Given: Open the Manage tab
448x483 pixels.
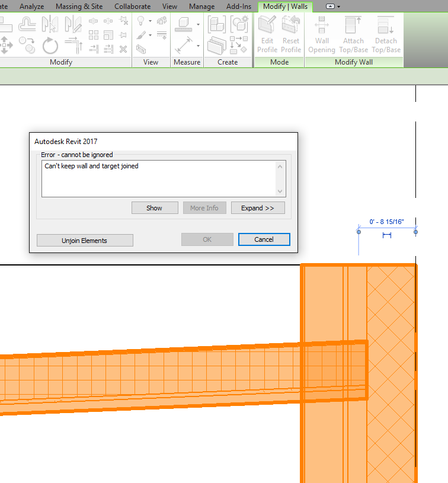Looking at the screenshot, I should pyautogui.click(x=202, y=7).
